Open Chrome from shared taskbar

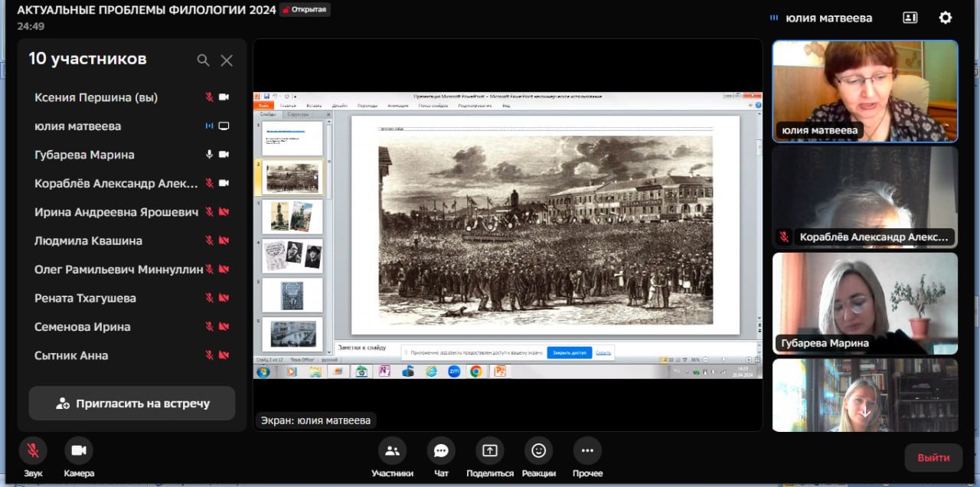[475, 371]
